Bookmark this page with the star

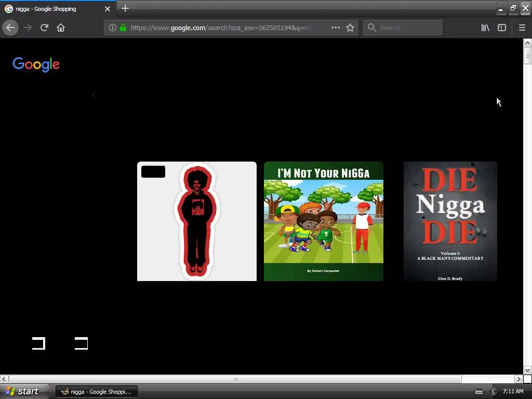point(350,28)
